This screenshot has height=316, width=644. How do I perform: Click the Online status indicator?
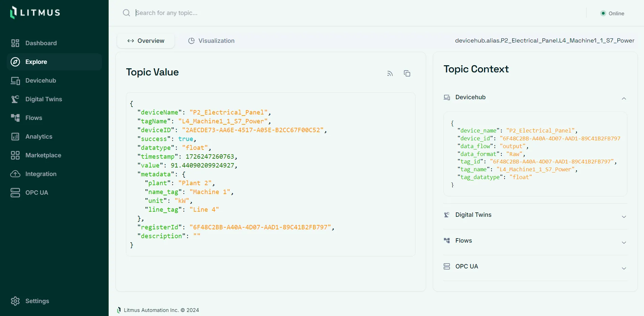(612, 13)
